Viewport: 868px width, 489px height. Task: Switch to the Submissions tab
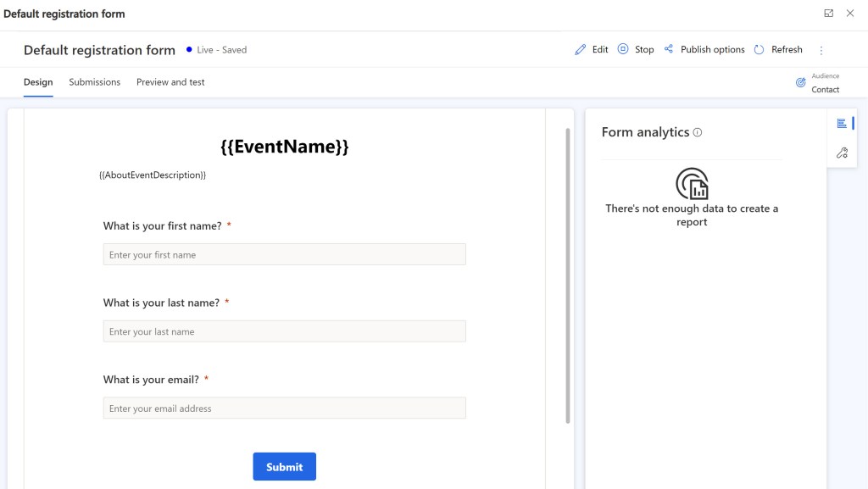point(94,82)
